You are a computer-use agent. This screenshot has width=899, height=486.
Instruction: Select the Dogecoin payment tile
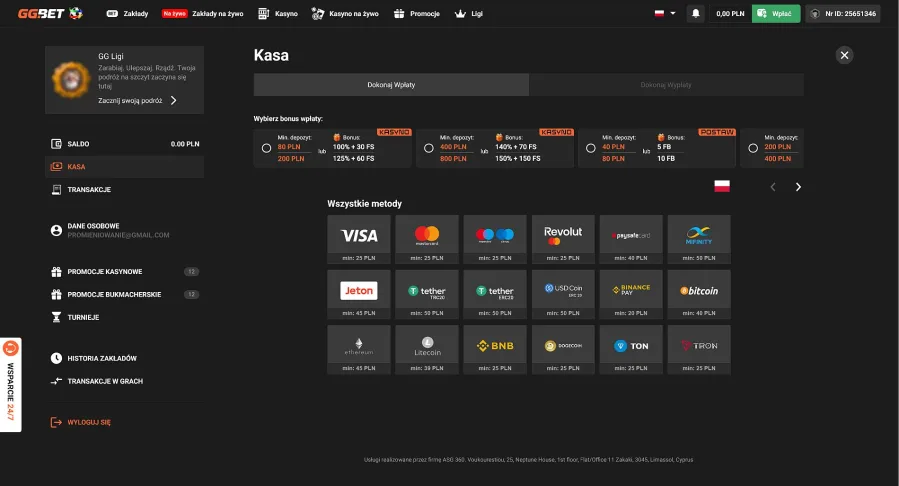point(563,350)
